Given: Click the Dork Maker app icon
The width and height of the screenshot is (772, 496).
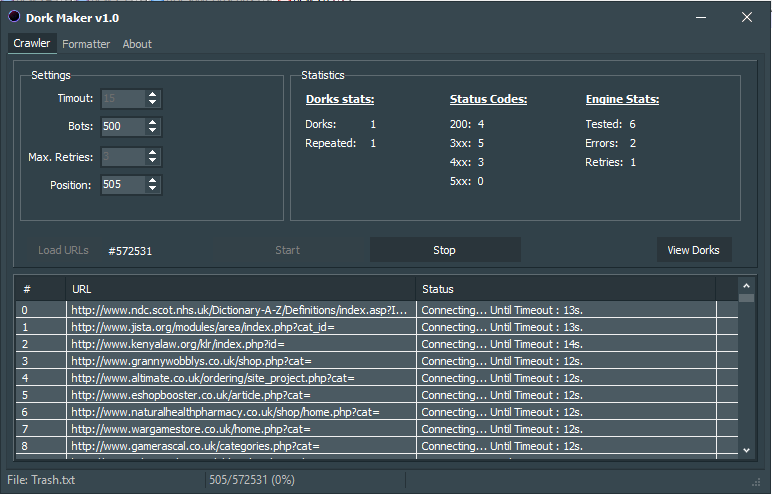Looking at the screenshot, I should point(14,16).
